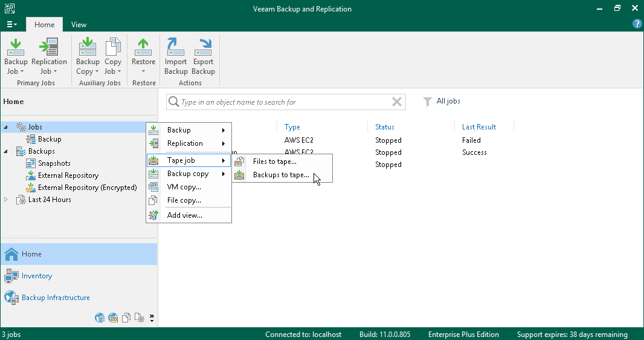The width and height of the screenshot is (644, 340).
Task: Click the Replication Job ribbon icon
Action: click(x=49, y=57)
